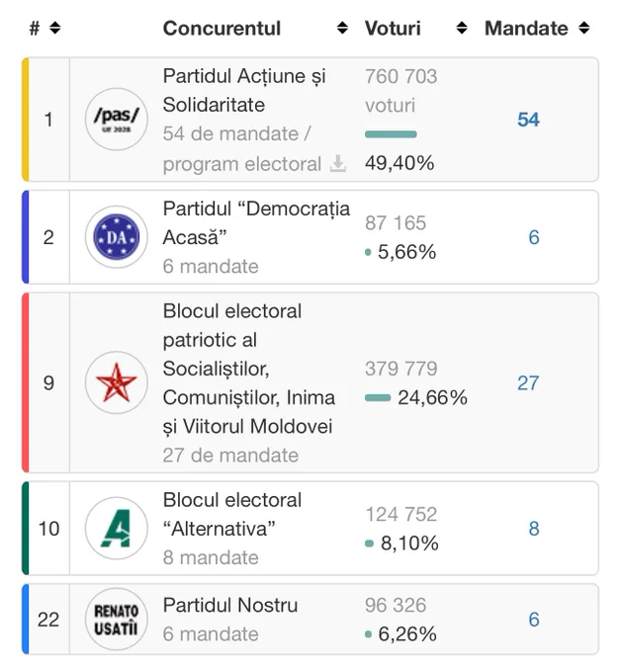Sort by the Concurentul column arrows

(342, 29)
